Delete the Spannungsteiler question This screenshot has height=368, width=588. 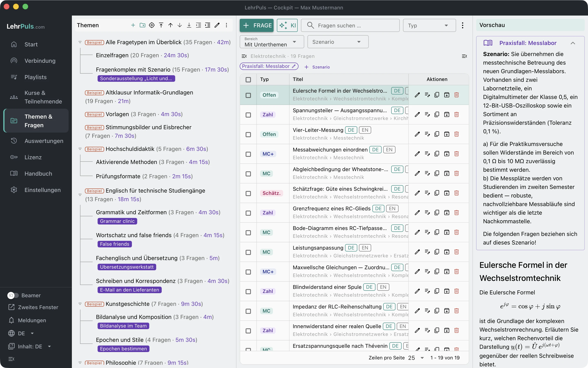point(457,115)
